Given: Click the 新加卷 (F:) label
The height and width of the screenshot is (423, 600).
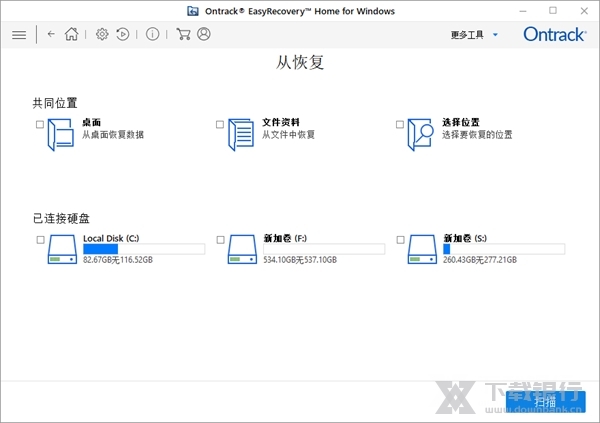Looking at the screenshot, I should click(x=285, y=238).
